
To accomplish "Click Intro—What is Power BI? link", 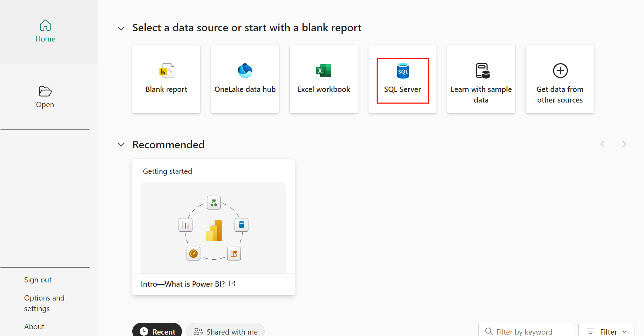I will pos(183,283).
